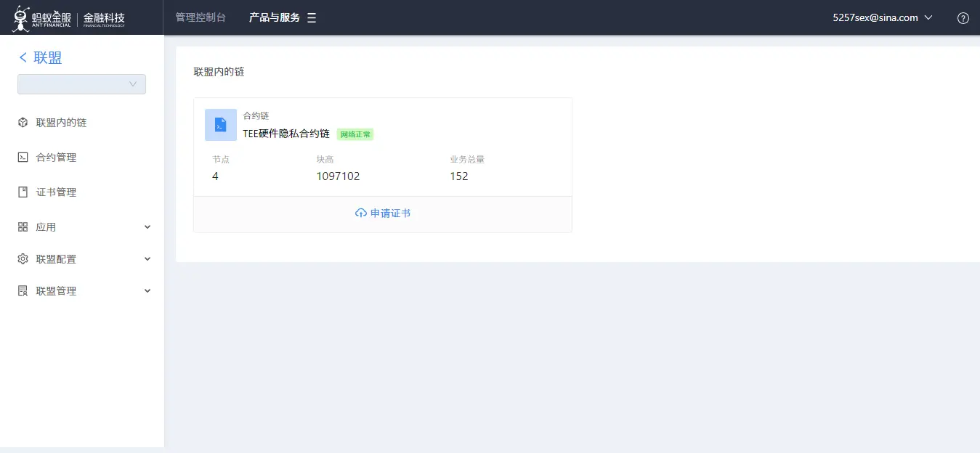Open the alliance selection dropdown
Screen dimensions: 980x453
(81, 83)
